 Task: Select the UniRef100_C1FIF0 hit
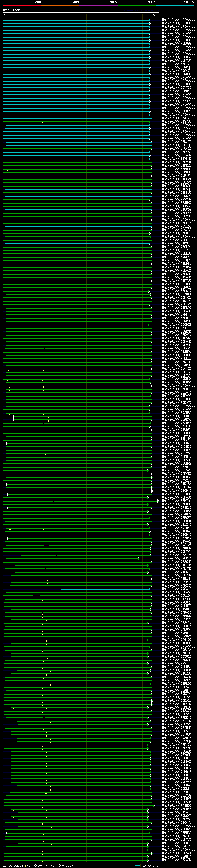pos(176,176)
